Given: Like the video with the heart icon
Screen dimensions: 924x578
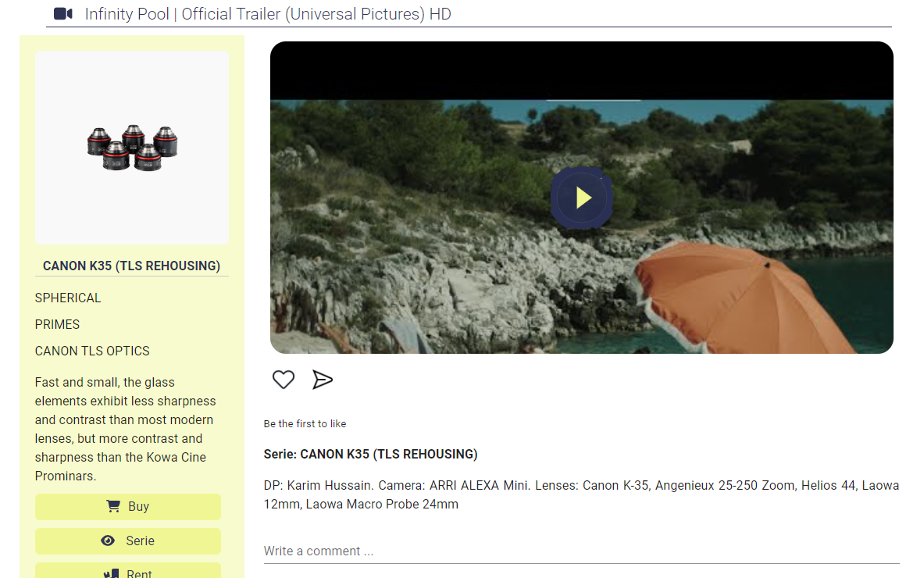Looking at the screenshot, I should [284, 380].
